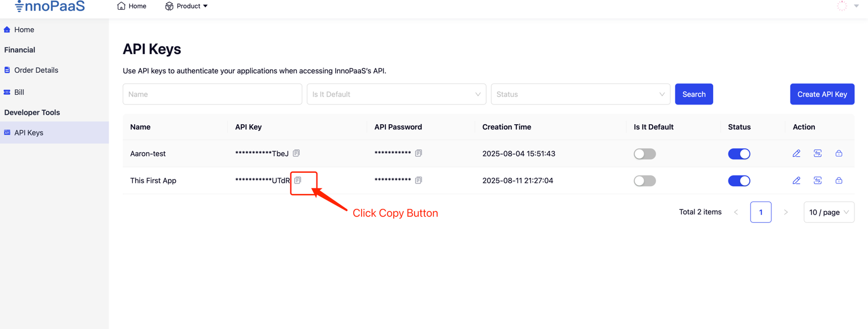The width and height of the screenshot is (868, 329).
Task: Click the lock icon for Aaron-test
Action: 839,153
